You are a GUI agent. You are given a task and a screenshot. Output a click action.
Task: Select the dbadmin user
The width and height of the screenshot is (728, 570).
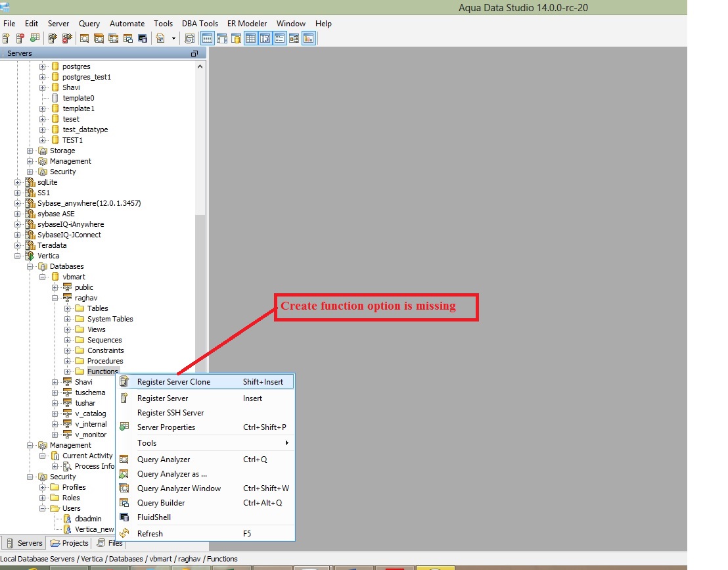pos(88,519)
